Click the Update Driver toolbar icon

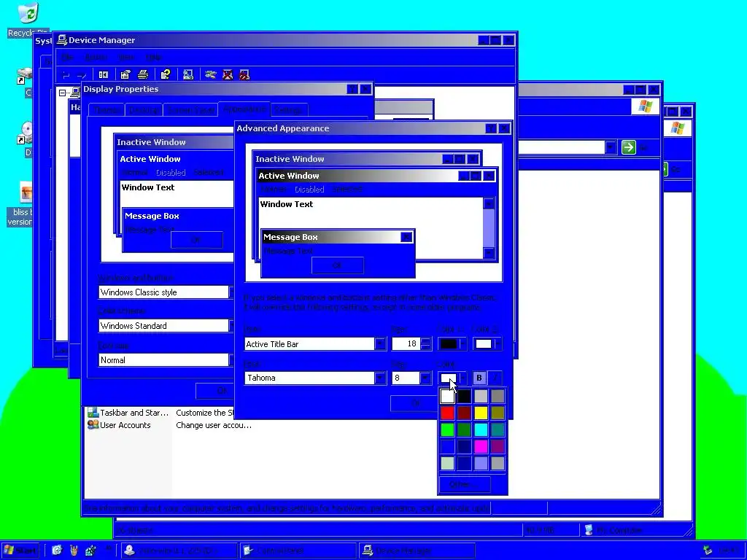pos(211,74)
